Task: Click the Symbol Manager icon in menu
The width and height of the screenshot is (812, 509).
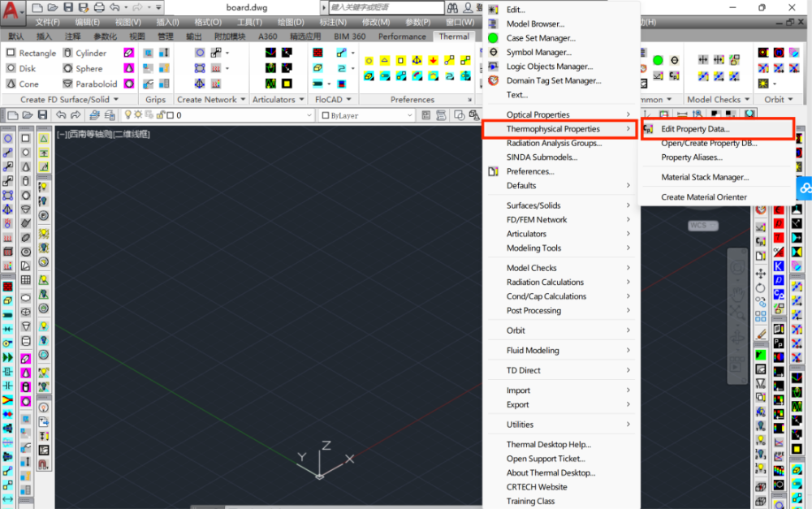Action: 493,52
